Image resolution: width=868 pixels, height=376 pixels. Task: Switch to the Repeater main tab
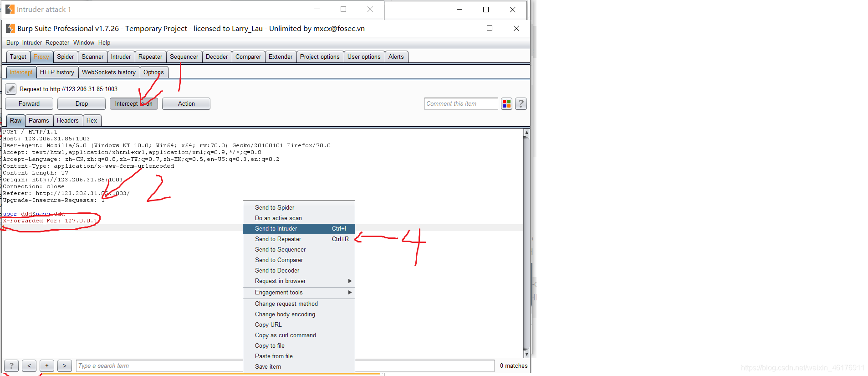[150, 57]
